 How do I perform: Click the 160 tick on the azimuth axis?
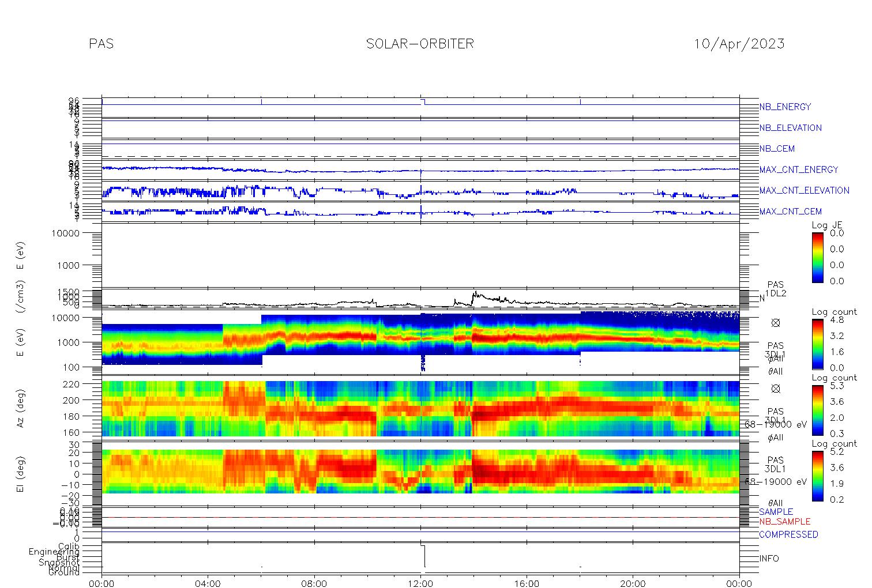[73, 432]
